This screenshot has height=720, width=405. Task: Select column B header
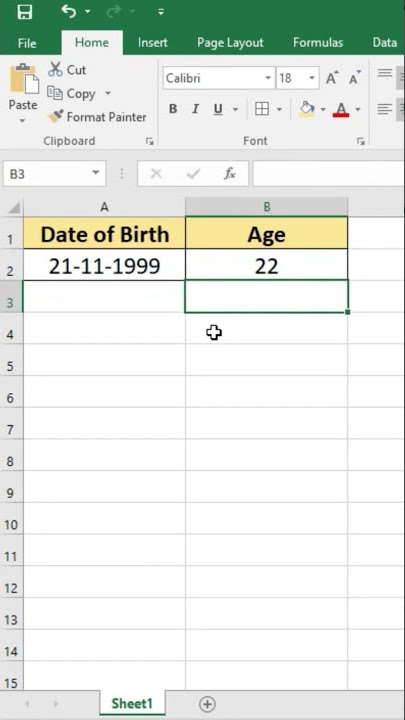tap(266, 207)
